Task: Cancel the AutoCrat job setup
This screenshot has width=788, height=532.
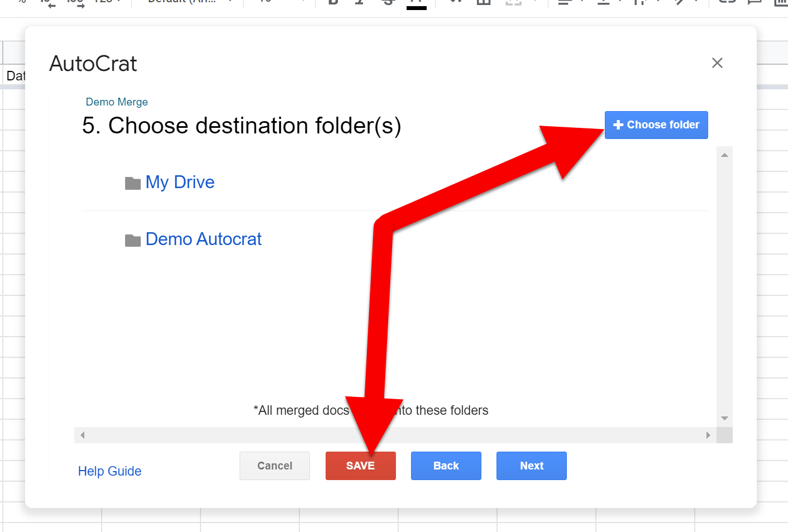Action: (x=275, y=466)
